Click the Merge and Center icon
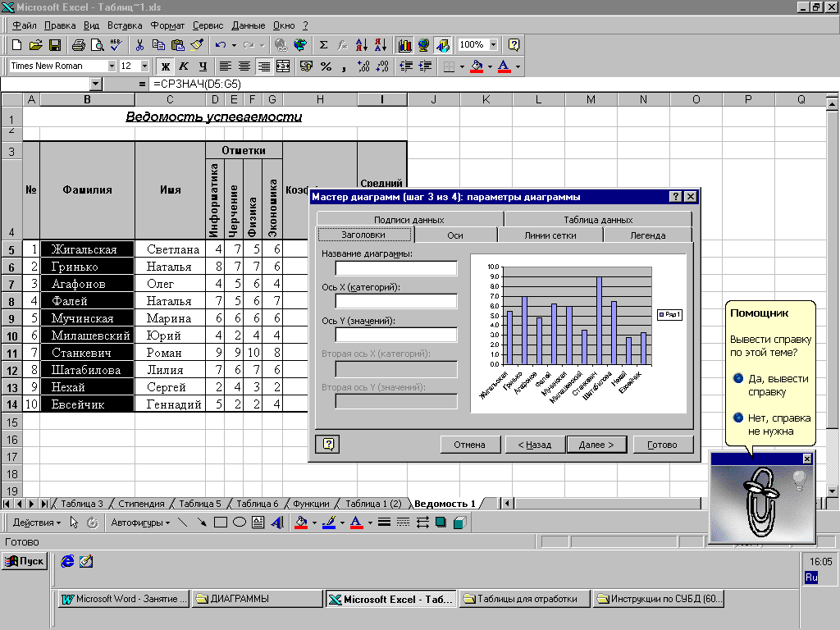The image size is (840, 630). [x=283, y=66]
